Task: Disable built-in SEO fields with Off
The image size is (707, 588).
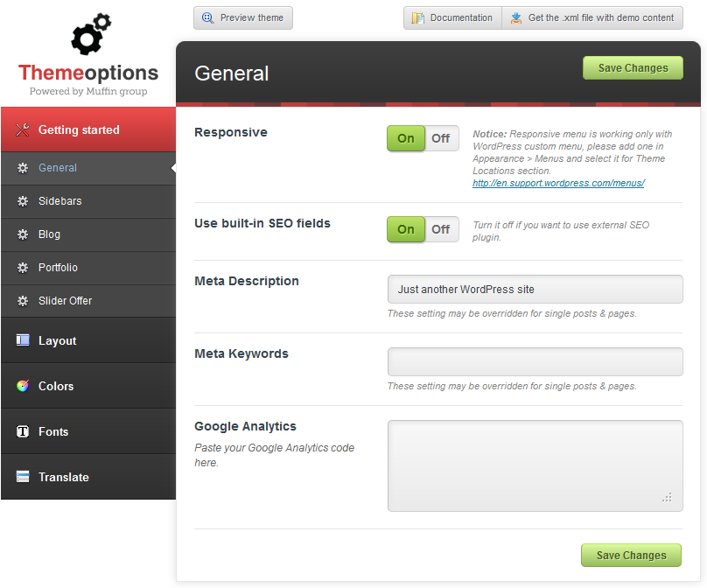Action: click(x=441, y=229)
